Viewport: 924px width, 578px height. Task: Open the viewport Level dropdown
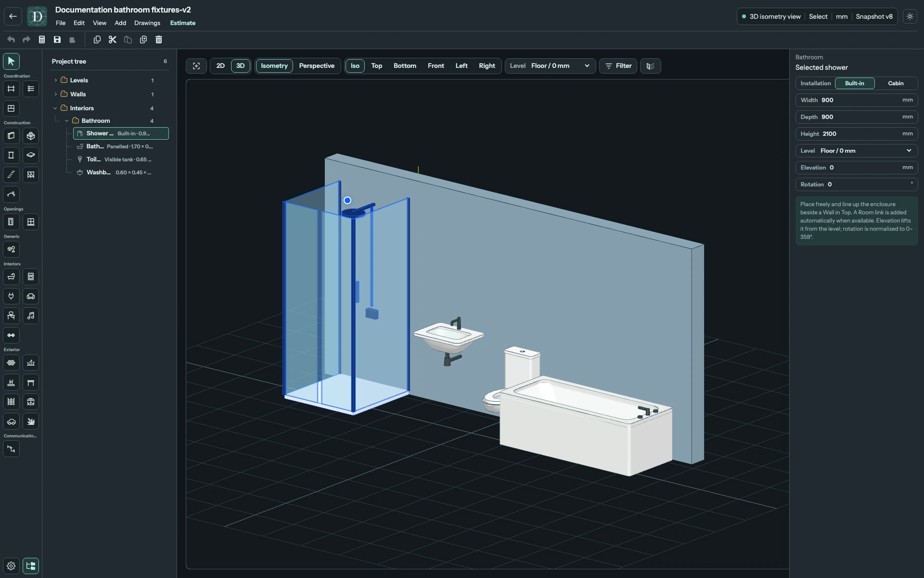[x=551, y=66]
